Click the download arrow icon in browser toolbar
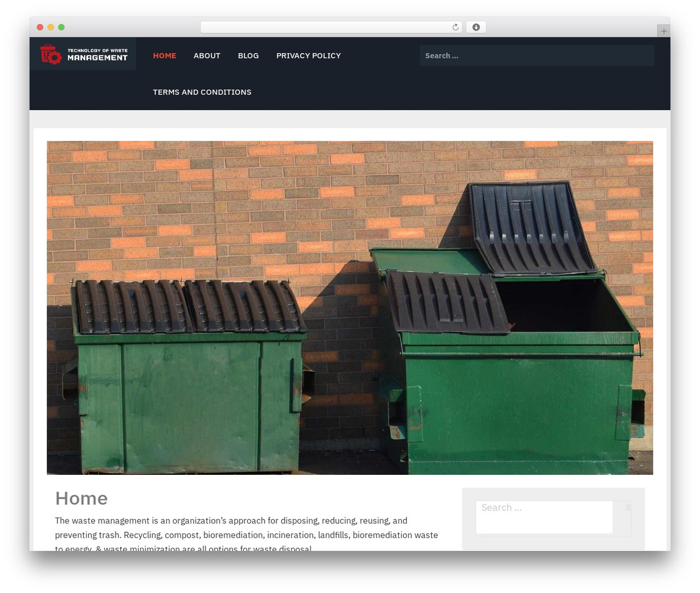 (476, 27)
